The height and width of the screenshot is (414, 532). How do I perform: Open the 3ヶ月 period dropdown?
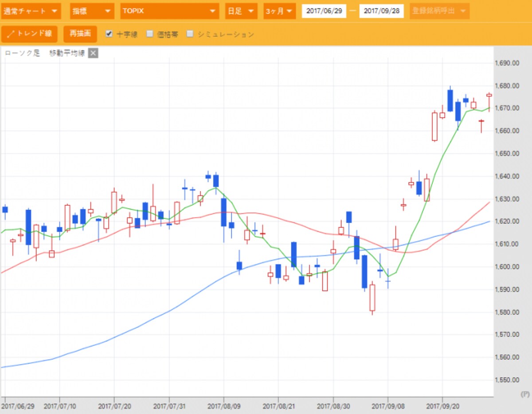click(x=280, y=11)
